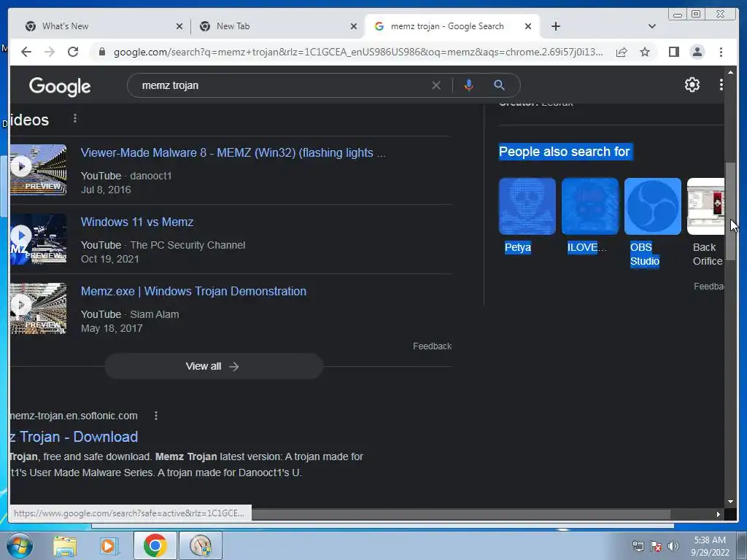Click View all videos button
The width and height of the screenshot is (747, 560).
pyautogui.click(x=214, y=366)
